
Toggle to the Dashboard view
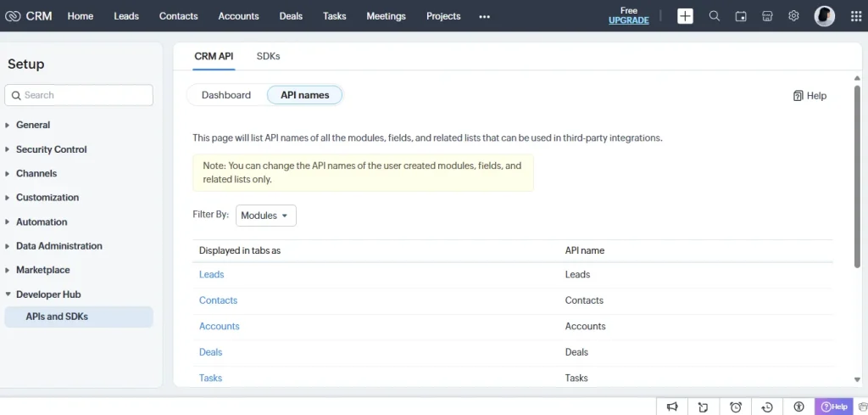click(x=225, y=95)
